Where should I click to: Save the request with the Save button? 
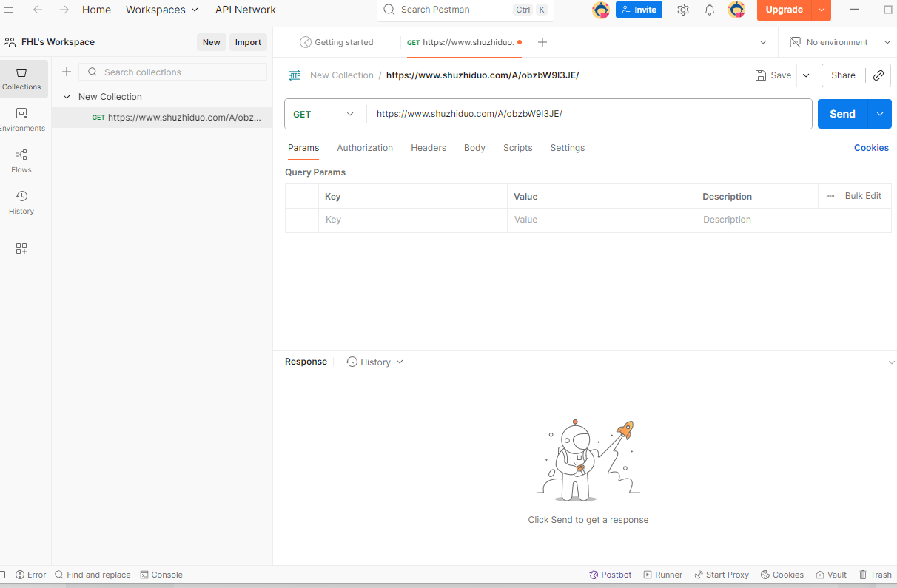pyautogui.click(x=773, y=75)
